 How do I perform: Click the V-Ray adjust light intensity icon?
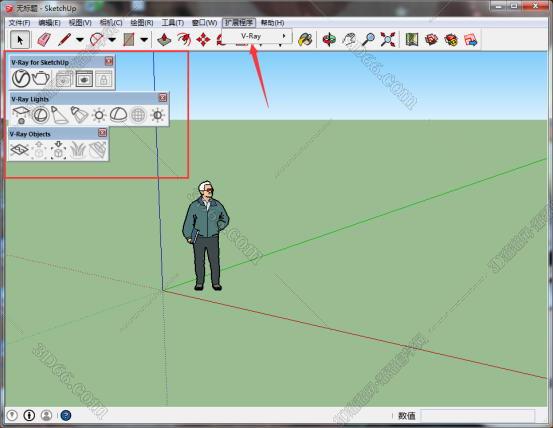click(x=157, y=115)
